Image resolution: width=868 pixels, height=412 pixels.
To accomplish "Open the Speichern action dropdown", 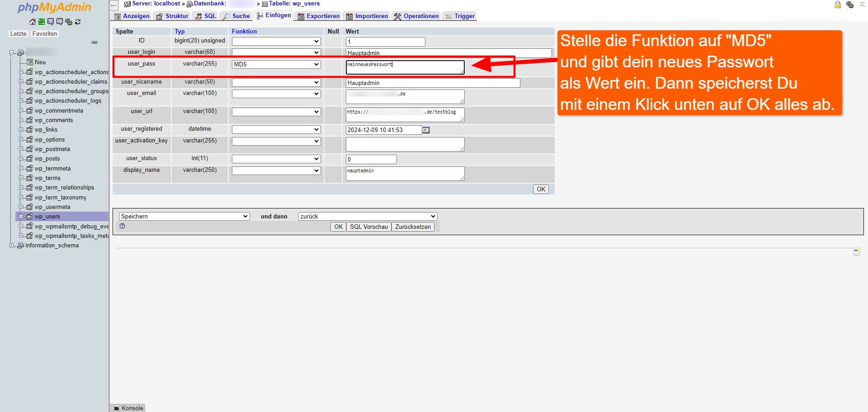I will pyautogui.click(x=184, y=216).
